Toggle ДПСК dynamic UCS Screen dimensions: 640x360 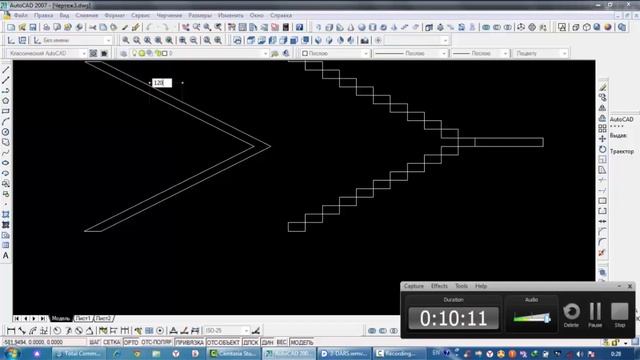251,342
